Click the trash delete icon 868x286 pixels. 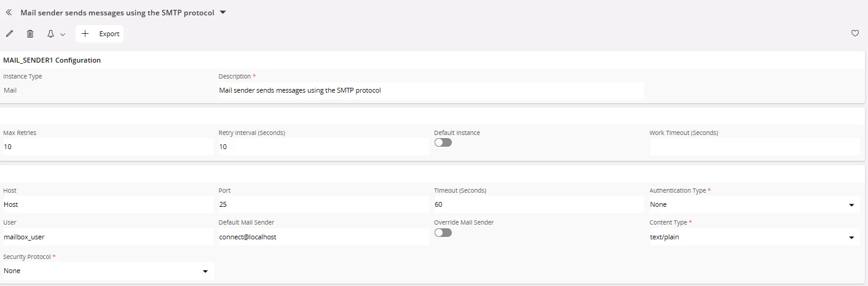30,34
